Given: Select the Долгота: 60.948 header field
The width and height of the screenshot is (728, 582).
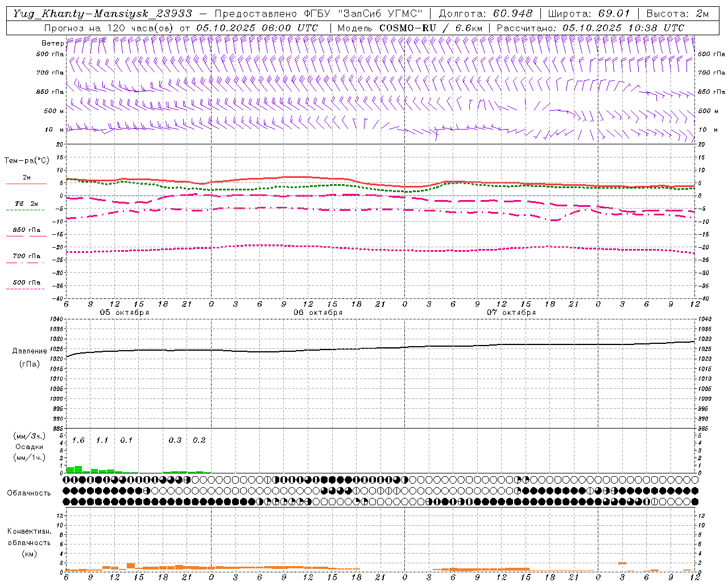Looking at the screenshot, I should click(486, 14).
